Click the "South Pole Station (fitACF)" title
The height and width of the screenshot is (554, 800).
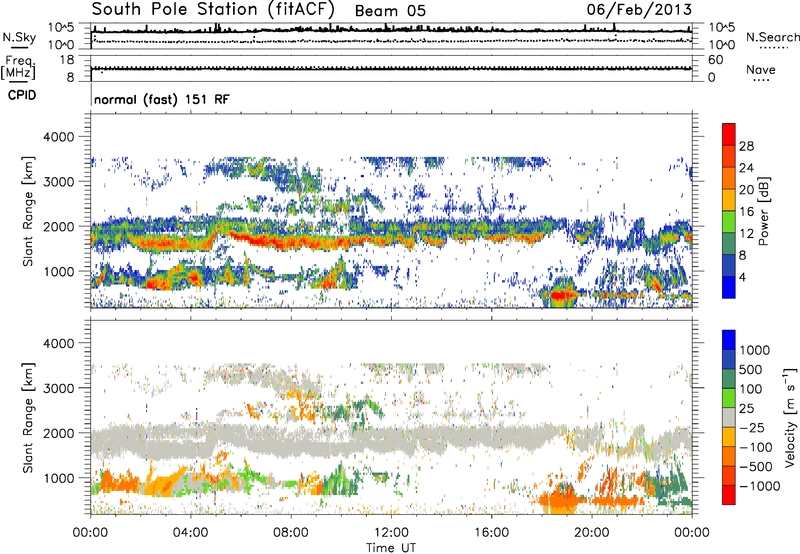pos(213,9)
